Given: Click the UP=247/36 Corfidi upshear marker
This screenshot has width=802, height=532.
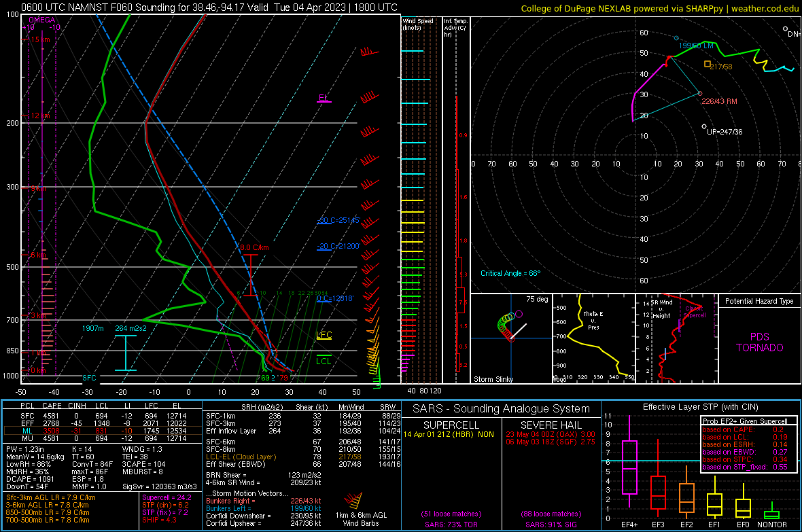Looking at the screenshot, I should 705,126.
